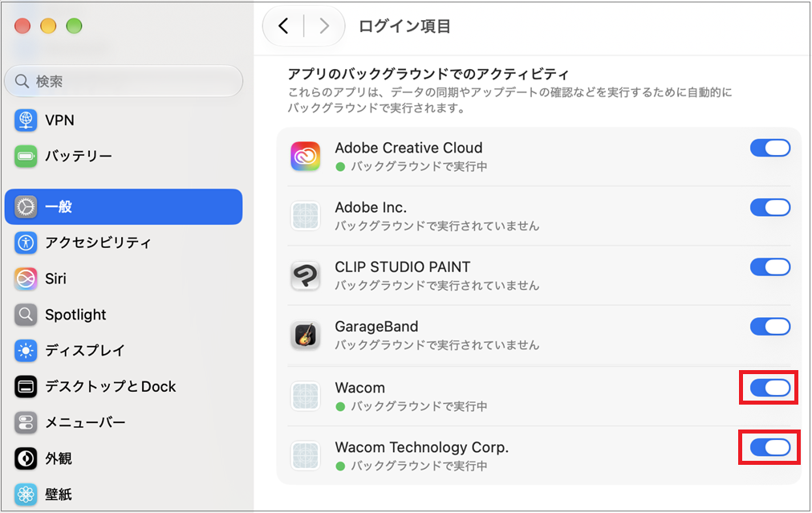Click the Adobe Inc. placeholder icon

(x=305, y=216)
